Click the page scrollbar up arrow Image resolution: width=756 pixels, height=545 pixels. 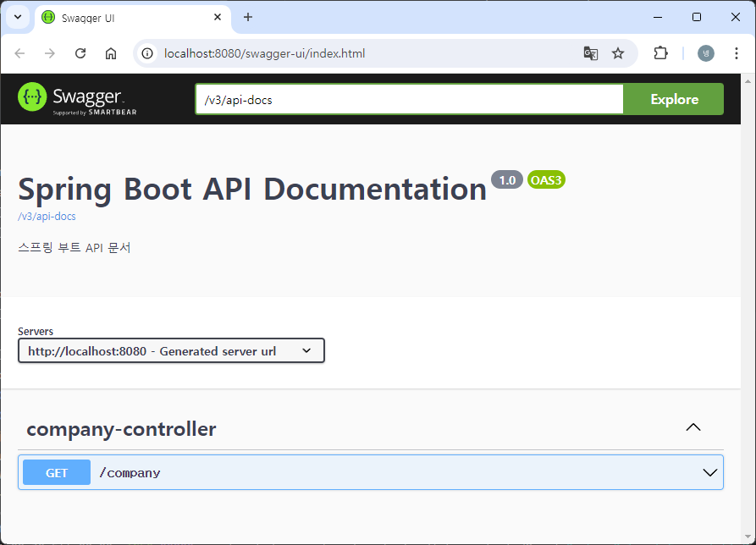tap(748, 80)
